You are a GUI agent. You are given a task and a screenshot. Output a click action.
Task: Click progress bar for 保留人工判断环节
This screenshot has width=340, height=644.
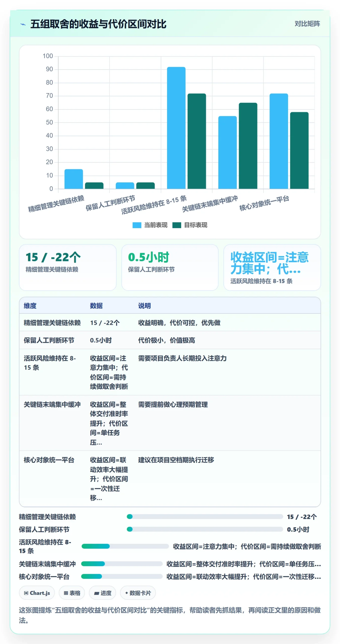205,529
